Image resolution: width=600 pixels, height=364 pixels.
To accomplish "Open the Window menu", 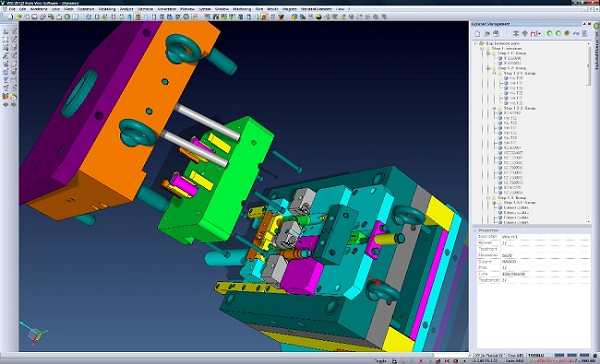I will (x=187, y=9).
